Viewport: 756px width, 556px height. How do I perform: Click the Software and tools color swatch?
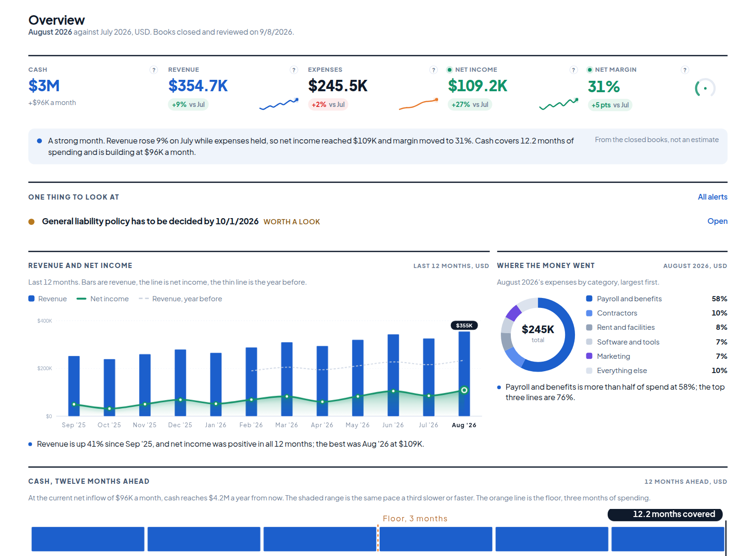(x=589, y=342)
